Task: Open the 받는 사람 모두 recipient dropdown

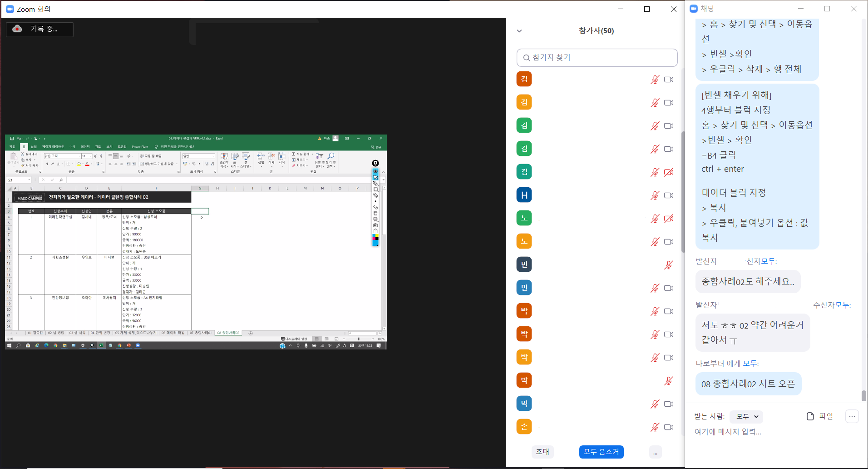Action: click(747, 416)
